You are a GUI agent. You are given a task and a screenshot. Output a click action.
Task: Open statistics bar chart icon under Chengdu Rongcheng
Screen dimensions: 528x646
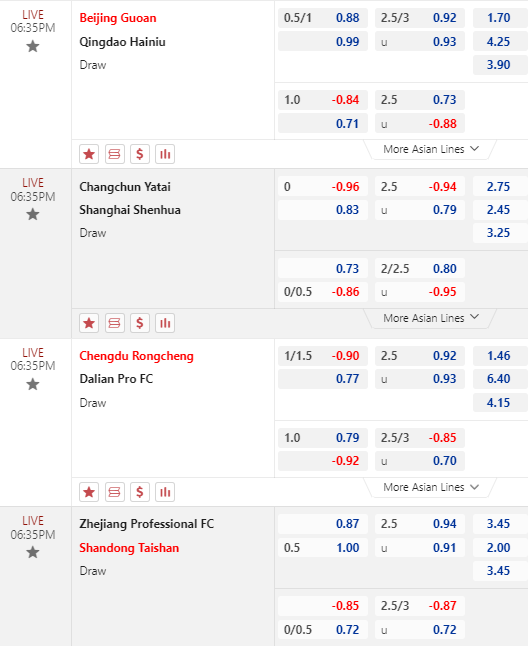click(x=165, y=492)
